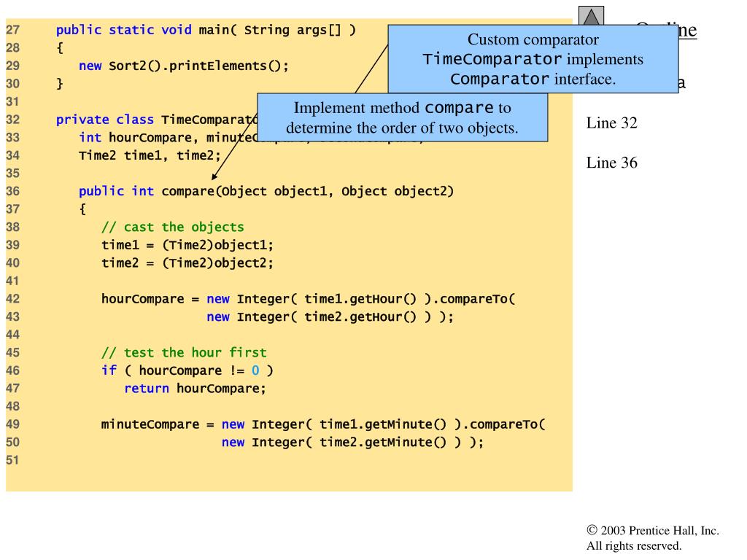Click 'new Integer( time2.getHour() ) );' line

(x=330, y=317)
